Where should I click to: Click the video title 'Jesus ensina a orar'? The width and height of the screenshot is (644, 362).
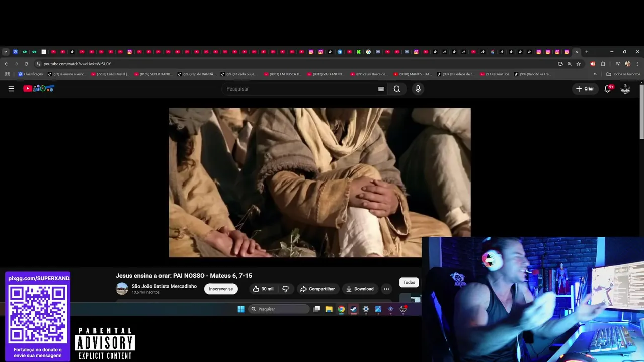(184, 276)
